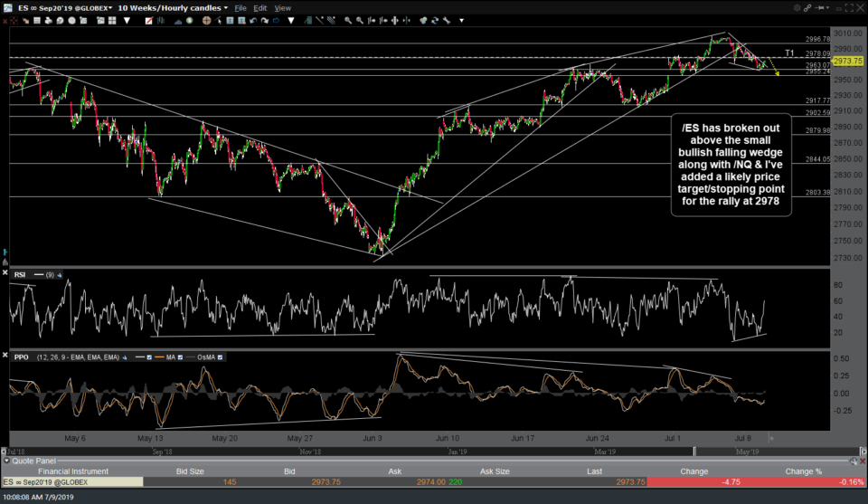Click the undo arrow icon
Screen dimensions: 868x504
tap(253, 21)
